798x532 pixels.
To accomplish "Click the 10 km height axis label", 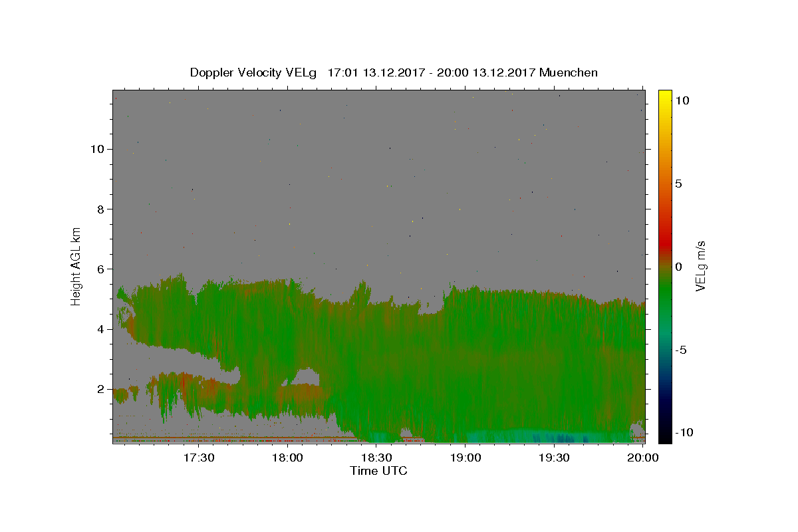I will click(x=98, y=149).
